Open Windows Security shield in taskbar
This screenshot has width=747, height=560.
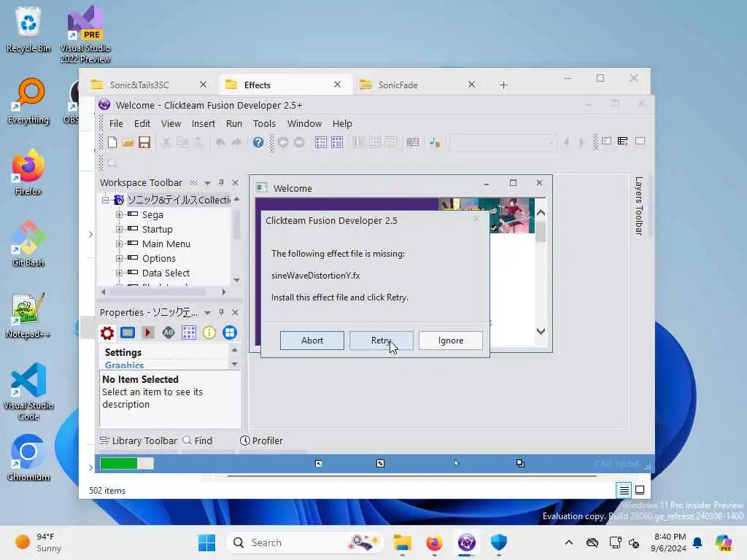tap(499, 542)
